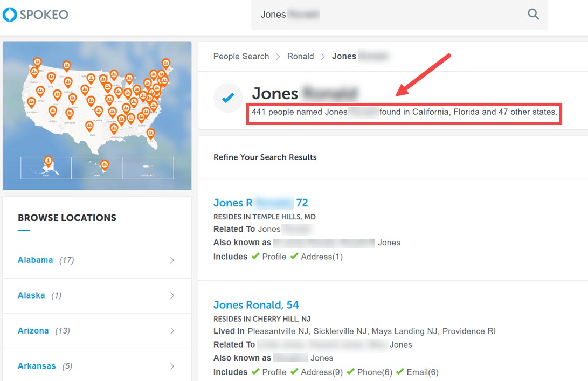Click "Address(1)" in the Temple Hills result

click(x=322, y=257)
